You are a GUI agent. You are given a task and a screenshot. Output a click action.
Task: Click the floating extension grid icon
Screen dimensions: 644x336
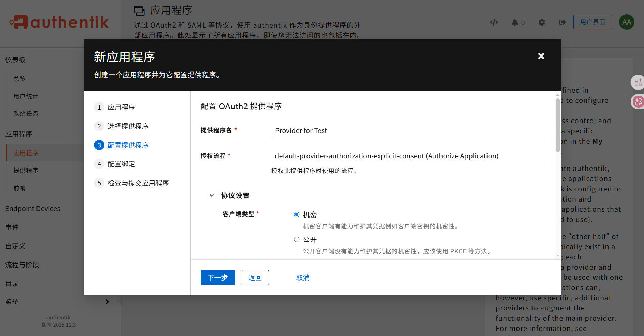pyautogui.click(x=638, y=82)
